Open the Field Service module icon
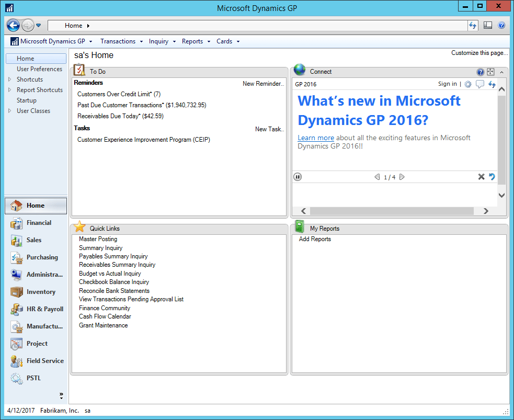The height and width of the screenshot is (420, 514). click(16, 361)
